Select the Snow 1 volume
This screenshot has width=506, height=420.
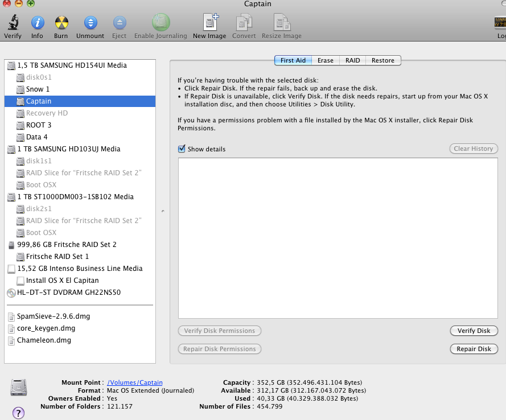tap(38, 89)
